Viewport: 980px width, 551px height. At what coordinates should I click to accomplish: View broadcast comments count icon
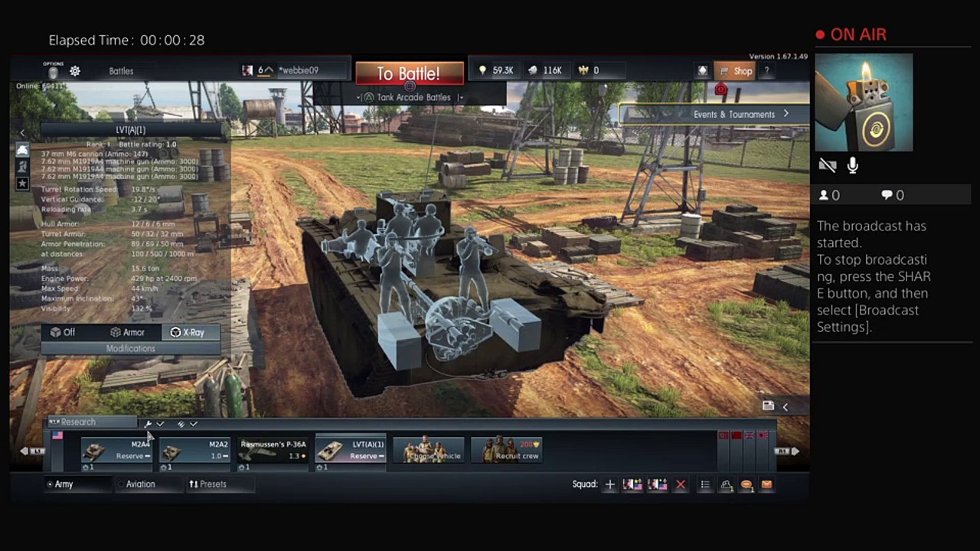click(x=887, y=195)
